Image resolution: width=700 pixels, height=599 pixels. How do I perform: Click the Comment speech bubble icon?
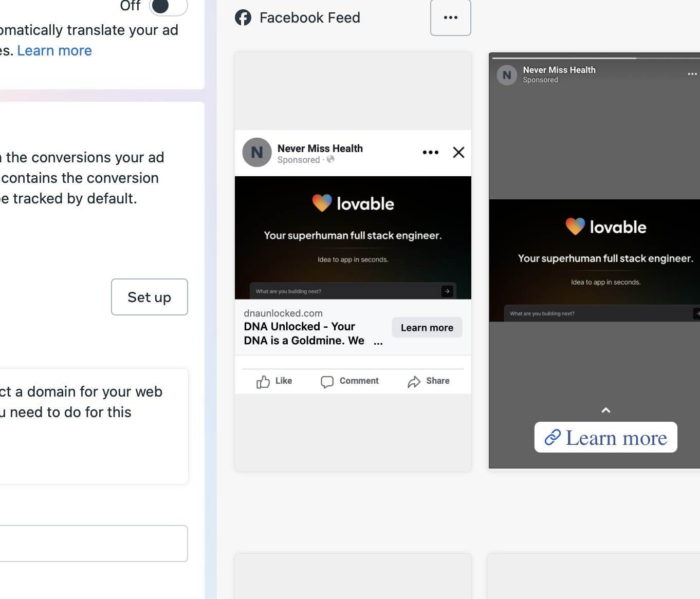327,382
